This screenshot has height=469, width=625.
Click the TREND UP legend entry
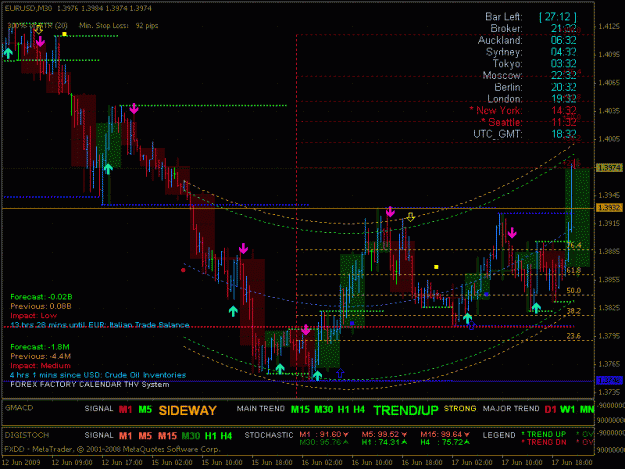544,434
